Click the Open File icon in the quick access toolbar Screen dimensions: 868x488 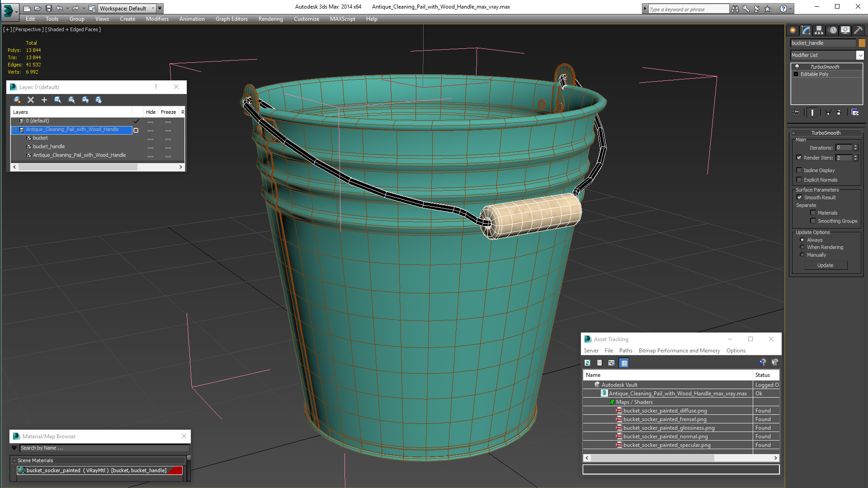(38, 8)
